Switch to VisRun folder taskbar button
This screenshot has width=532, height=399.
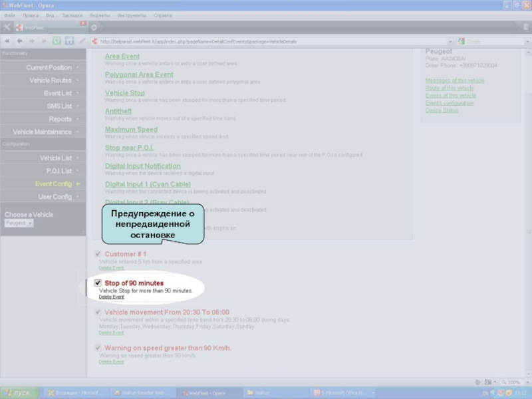click(275, 393)
